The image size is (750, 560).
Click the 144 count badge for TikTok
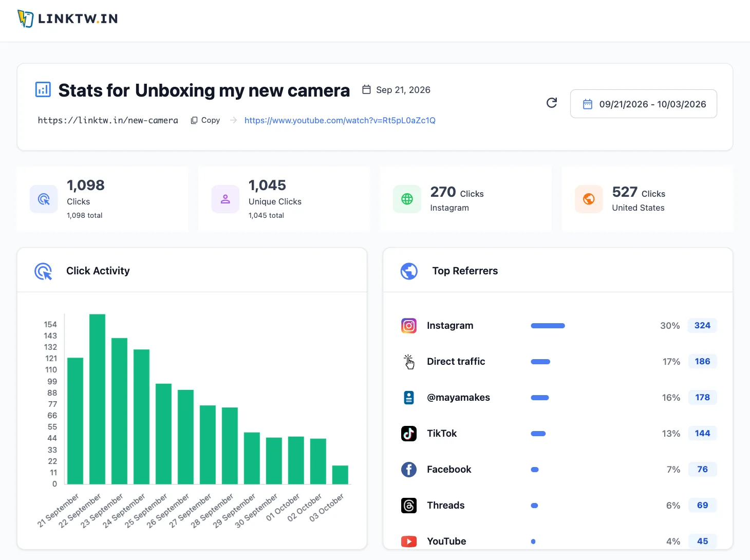click(x=702, y=433)
